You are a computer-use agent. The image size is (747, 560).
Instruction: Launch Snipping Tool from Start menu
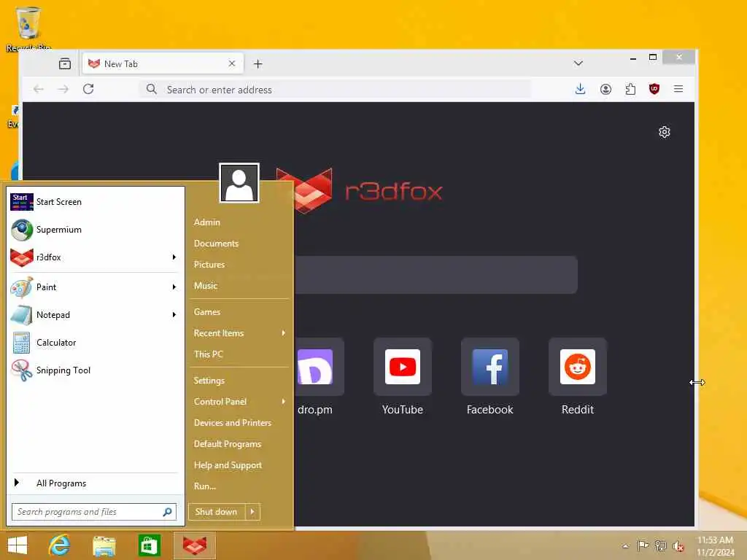pyautogui.click(x=94, y=370)
